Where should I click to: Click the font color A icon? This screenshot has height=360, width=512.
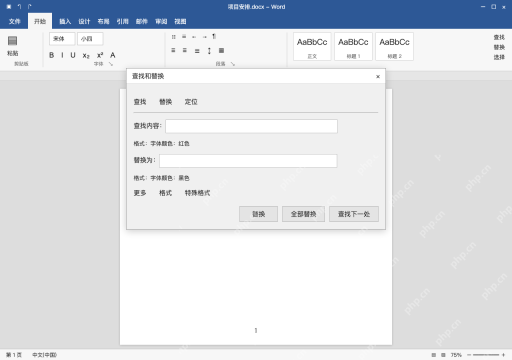pos(113,55)
